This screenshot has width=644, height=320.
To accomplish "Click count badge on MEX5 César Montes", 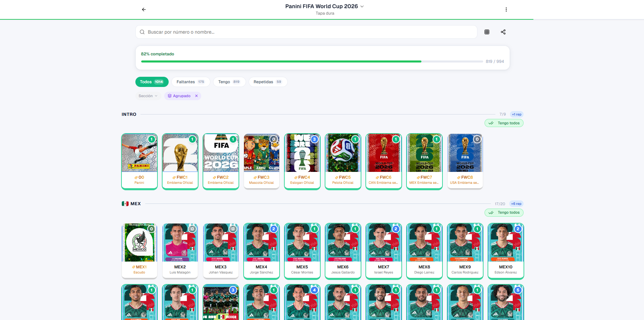I will (315, 229).
